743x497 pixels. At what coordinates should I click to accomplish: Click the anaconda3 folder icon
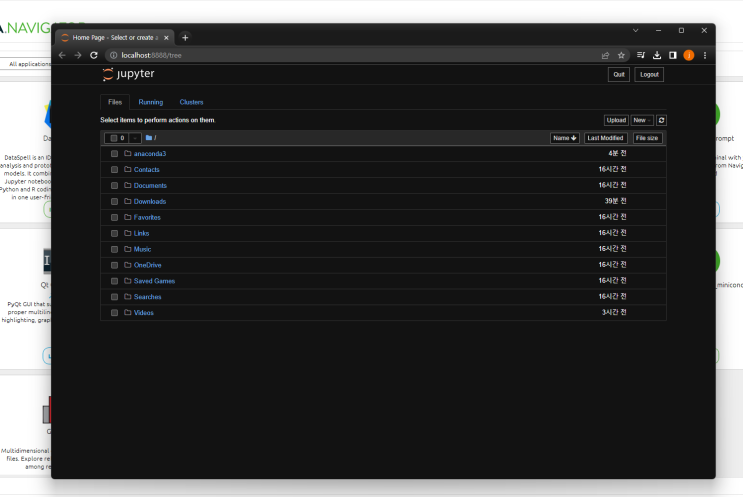[x=127, y=154]
